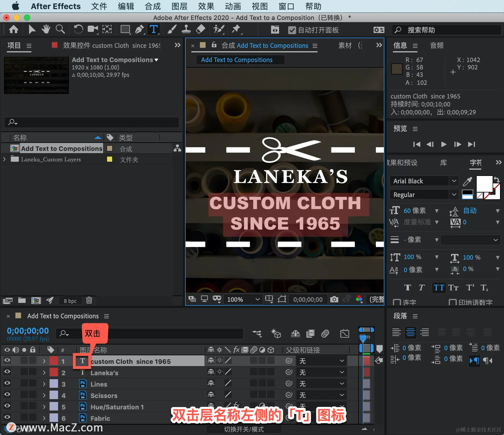
Task: Pick the Hand tool
Action: point(46,29)
